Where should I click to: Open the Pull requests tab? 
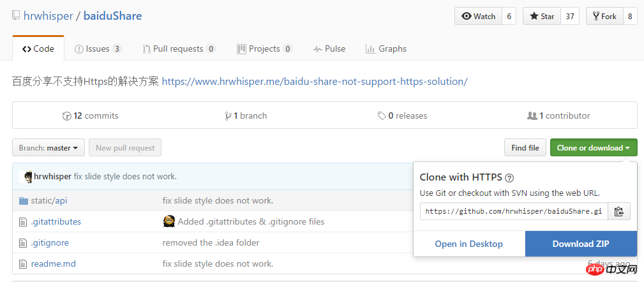coord(179,48)
